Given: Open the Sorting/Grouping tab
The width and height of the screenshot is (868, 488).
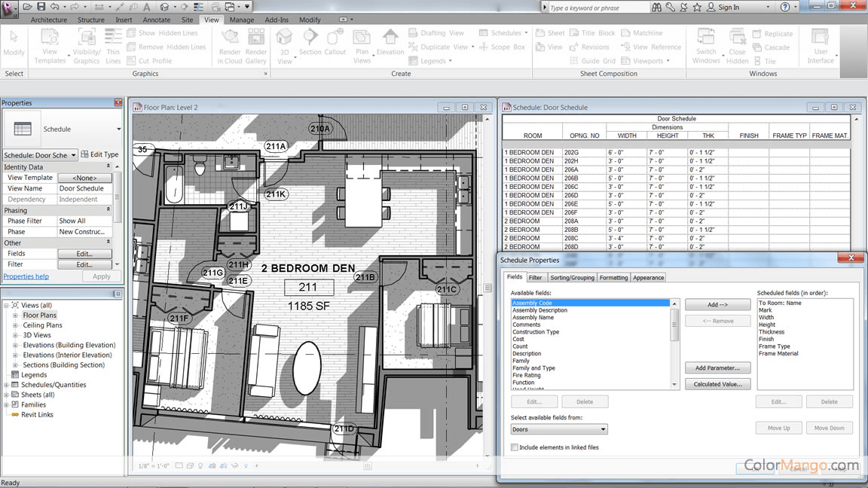Looking at the screenshot, I should [x=572, y=277].
